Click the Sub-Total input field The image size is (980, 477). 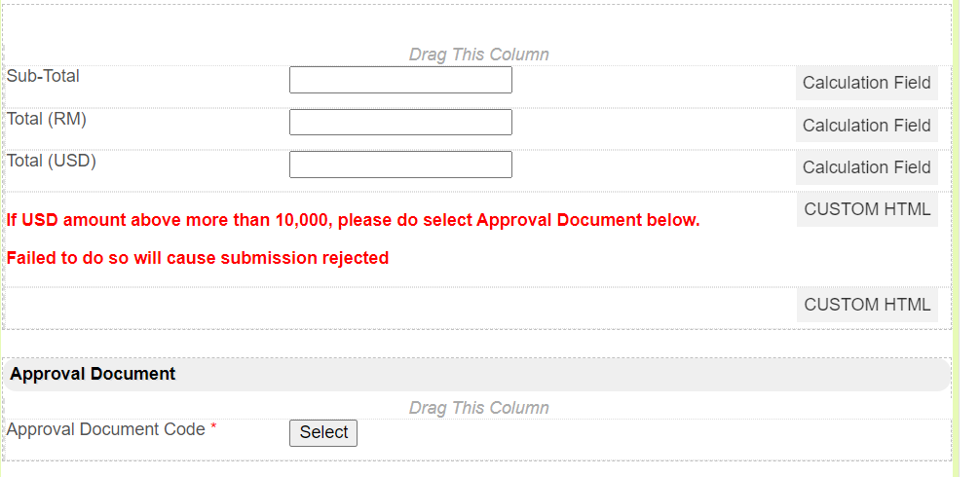pyautogui.click(x=400, y=80)
